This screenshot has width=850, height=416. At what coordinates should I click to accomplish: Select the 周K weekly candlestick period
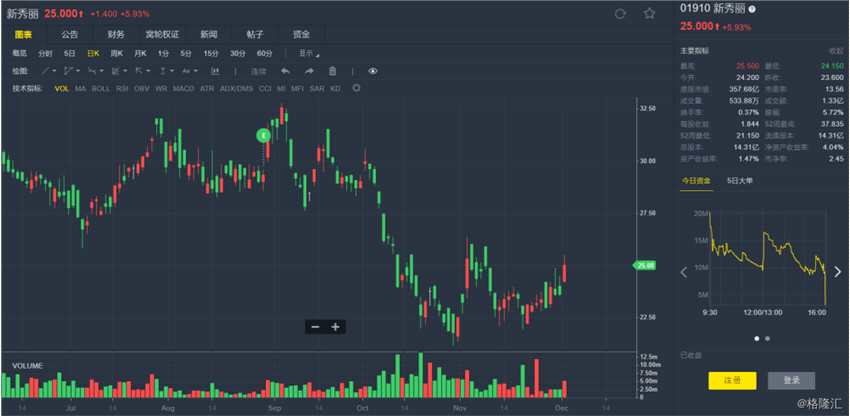tap(117, 53)
